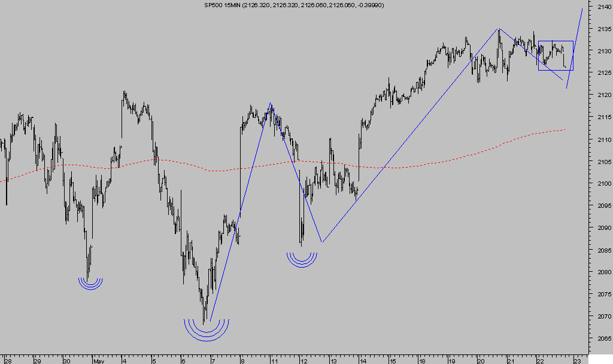
Task: Click the blue rectangle consolidation box
Action: (556, 41)
